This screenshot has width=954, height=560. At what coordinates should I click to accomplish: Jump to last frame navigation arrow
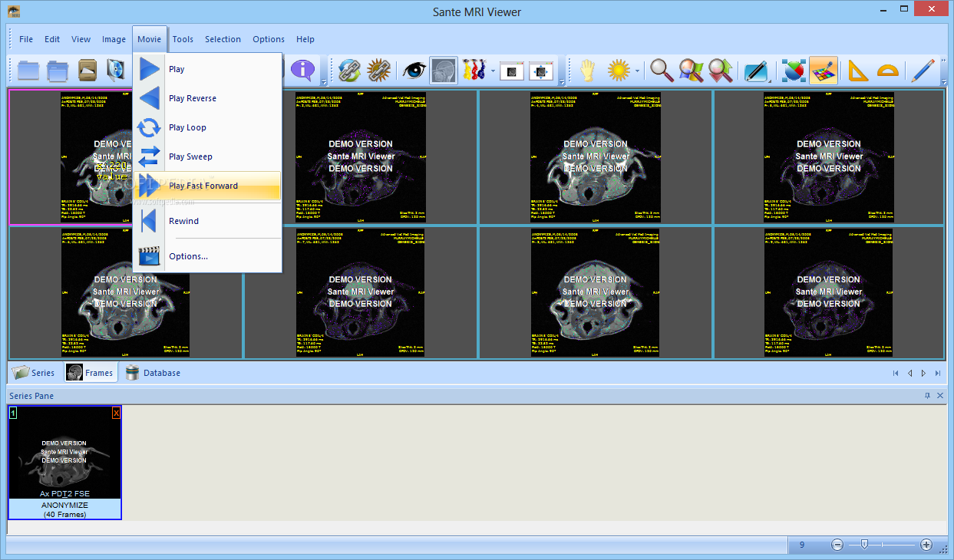coord(938,374)
